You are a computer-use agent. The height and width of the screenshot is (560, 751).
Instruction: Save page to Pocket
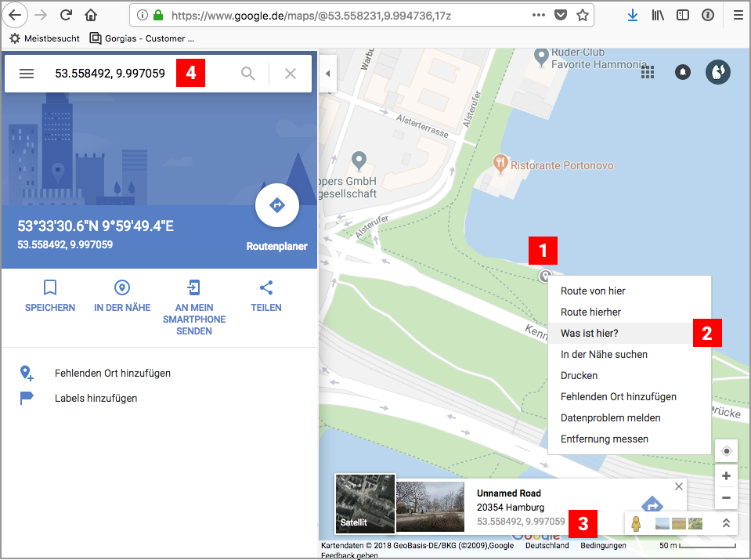tap(561, 16)
